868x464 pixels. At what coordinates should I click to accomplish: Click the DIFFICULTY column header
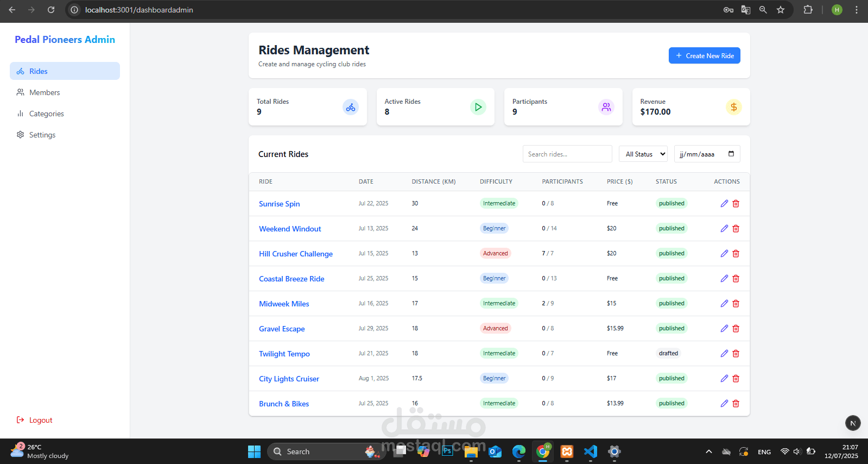click(x=496, y=181)
